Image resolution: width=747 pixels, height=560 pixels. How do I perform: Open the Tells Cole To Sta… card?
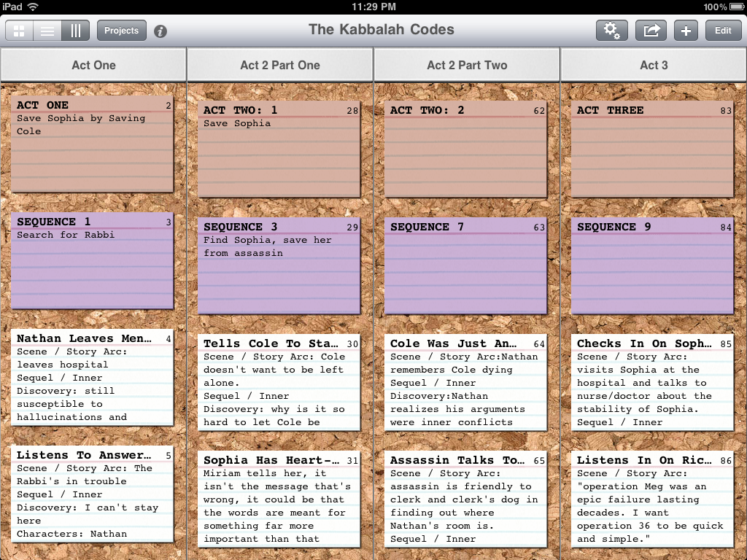(279, 382)
